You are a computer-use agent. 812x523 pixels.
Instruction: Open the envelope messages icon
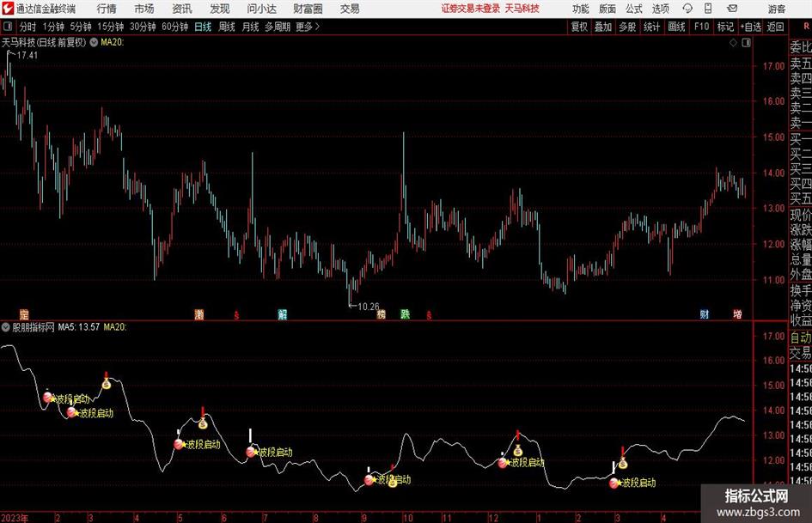coord(732,9)
